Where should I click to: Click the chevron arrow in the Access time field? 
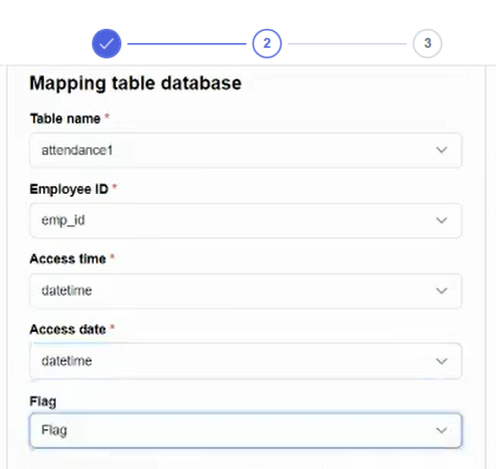(x=442, y=291)
